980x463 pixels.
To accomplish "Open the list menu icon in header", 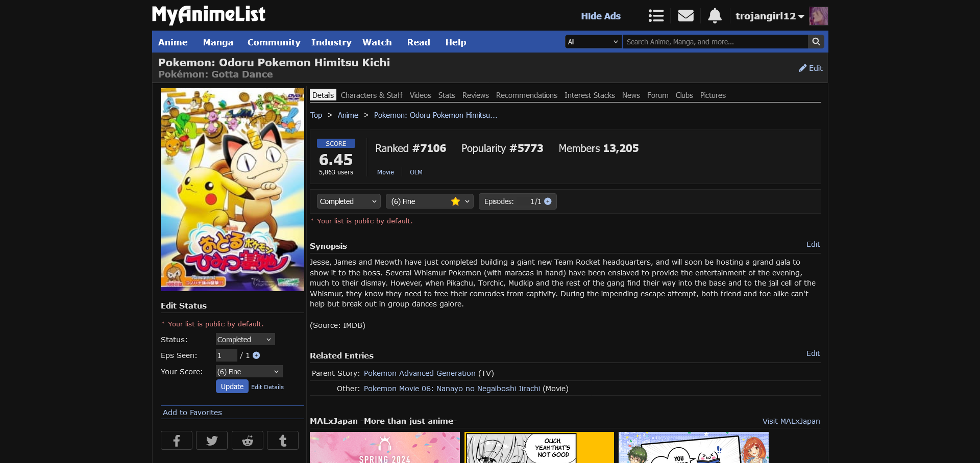I will click(x=656, y=16).
